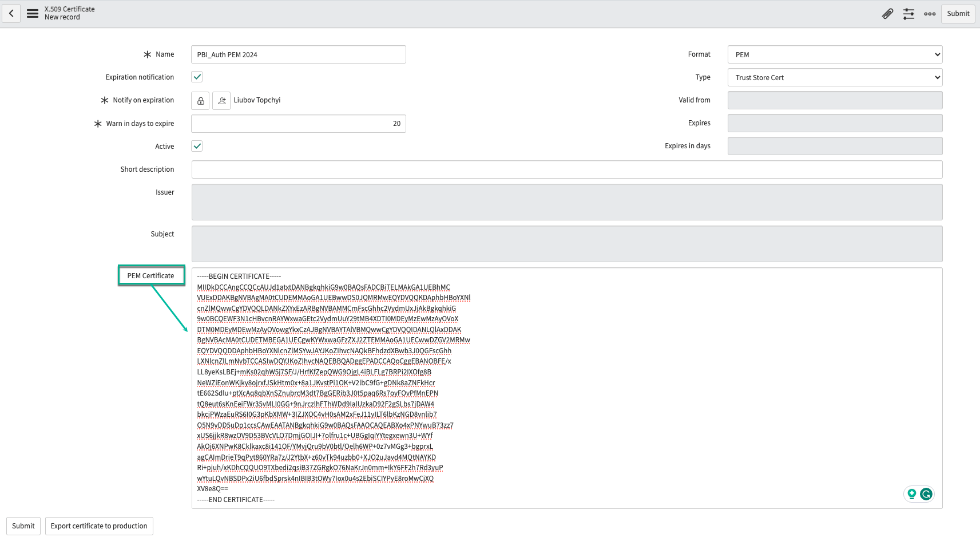Screen dimensions: 980x541
Task: Disable the Active checkbox
Action: (196, 146)
